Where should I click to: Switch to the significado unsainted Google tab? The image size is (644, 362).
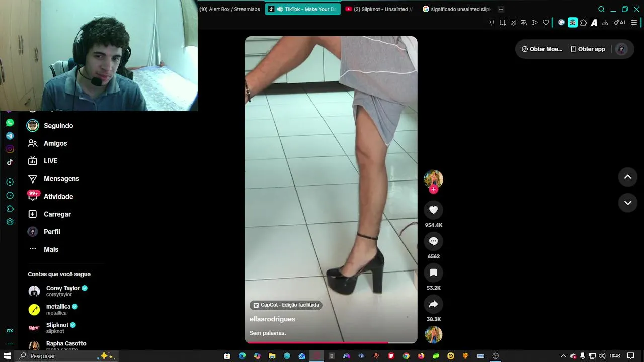[457, 9]
